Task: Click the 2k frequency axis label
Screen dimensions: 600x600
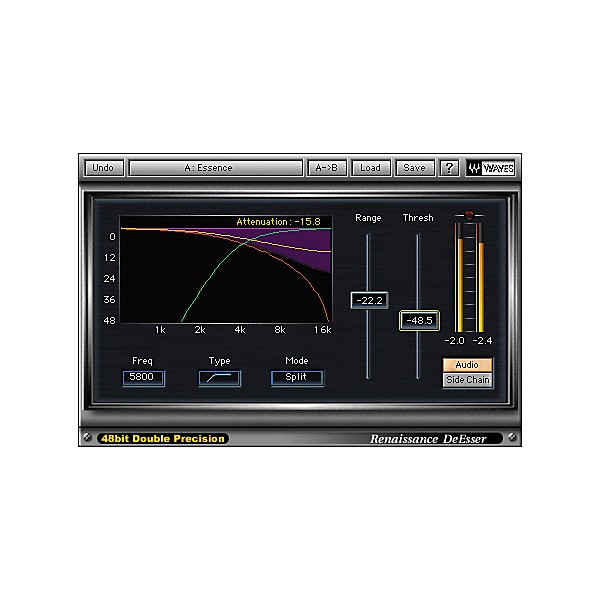Action: [200, 330]
